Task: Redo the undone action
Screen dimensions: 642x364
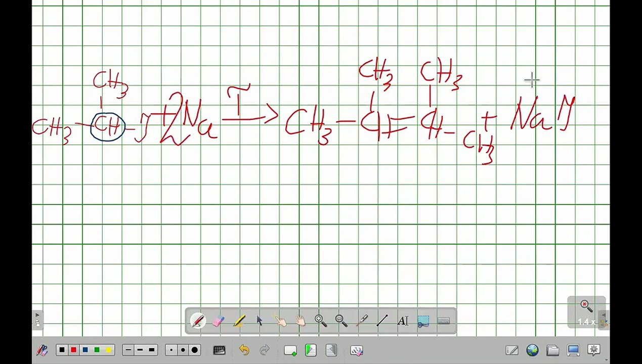Action: (265, 350)
